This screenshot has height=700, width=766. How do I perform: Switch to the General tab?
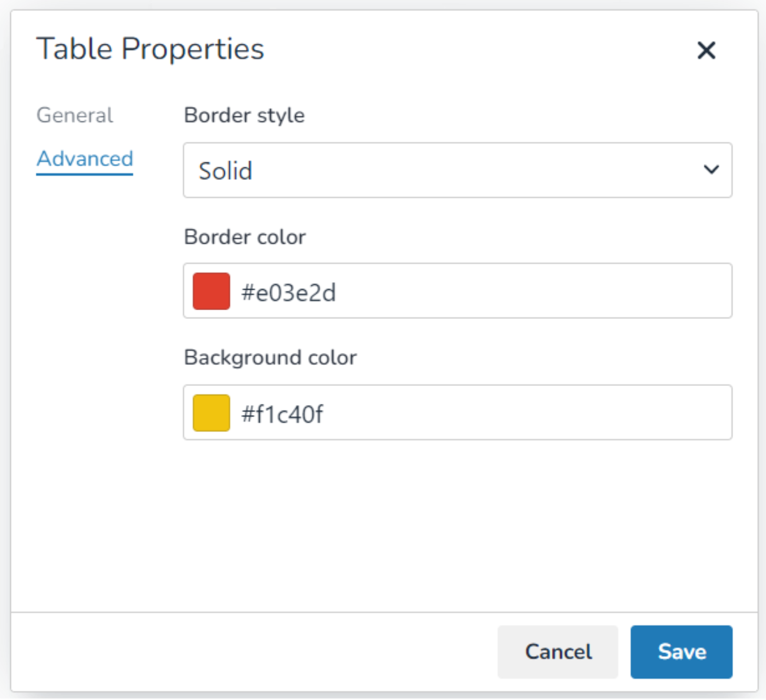pyautogui.click(x=75, y=115)
